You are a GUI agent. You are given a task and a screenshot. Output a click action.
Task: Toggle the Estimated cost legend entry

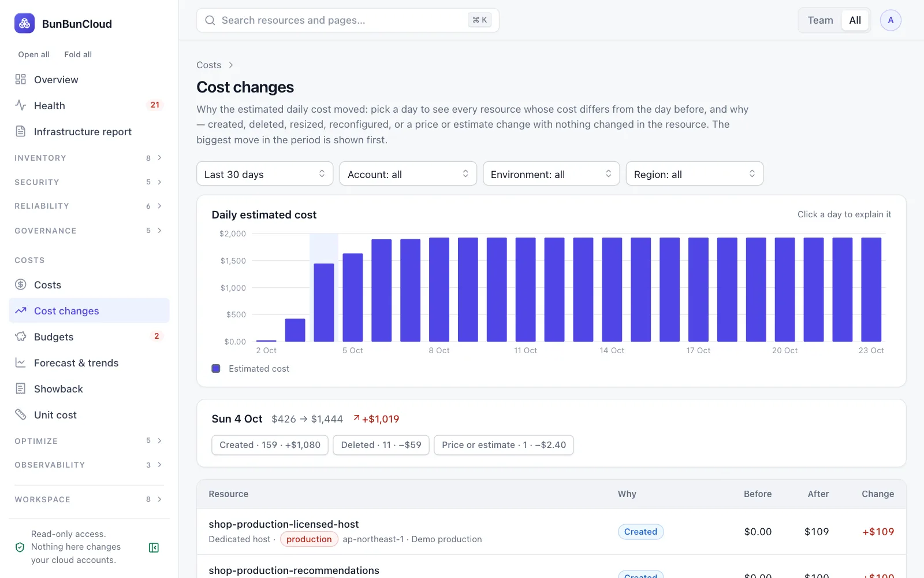pyautogui.click(x=251, y=369)
